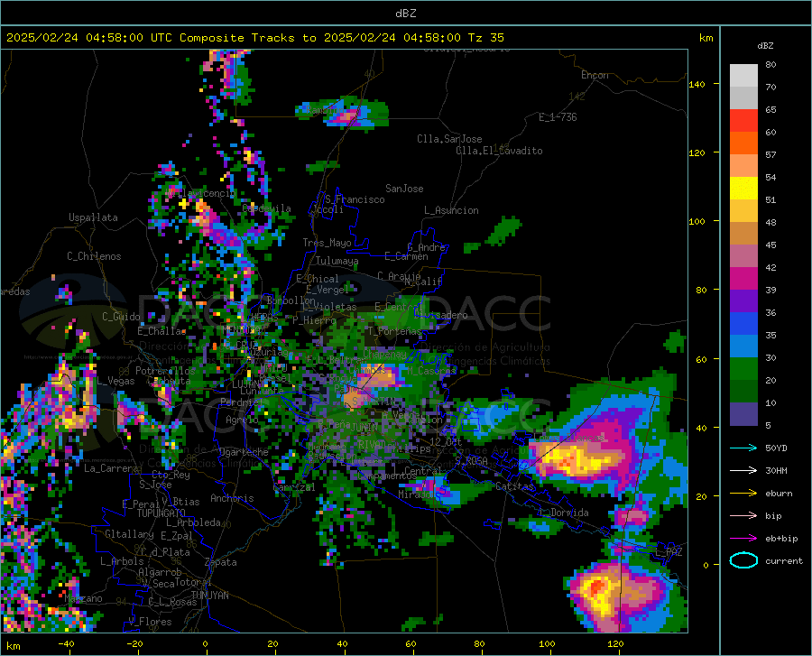Viewport: 812px width, 656px height.
Task: Click the Clla.SanJose map label
Action: click(x=449, y=139)
